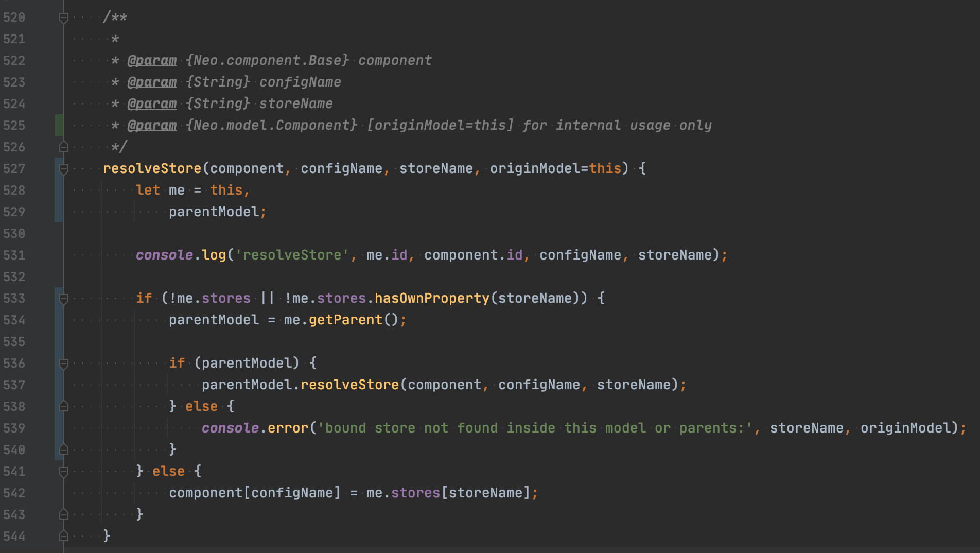Click 'error' in console.error on line 539
980x553 pixels.
[288, 428]
